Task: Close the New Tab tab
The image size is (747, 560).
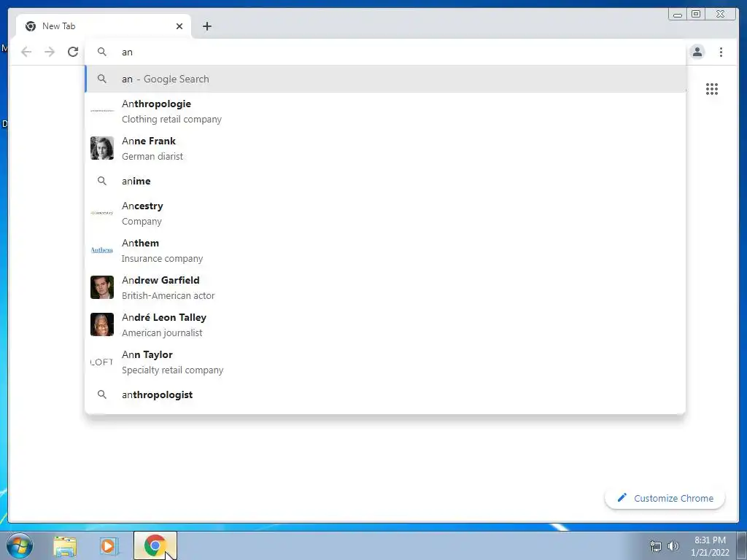Action: tap(179, 26)
